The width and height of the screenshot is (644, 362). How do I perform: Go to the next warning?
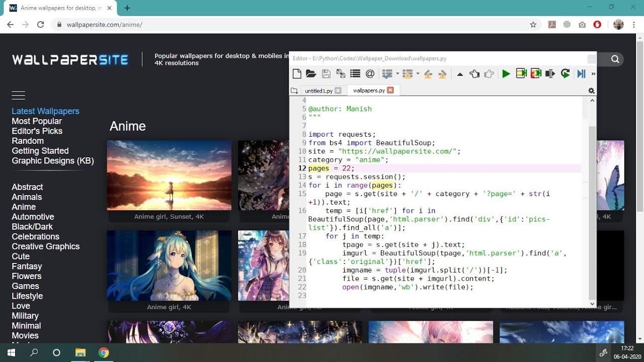point(443,74)
